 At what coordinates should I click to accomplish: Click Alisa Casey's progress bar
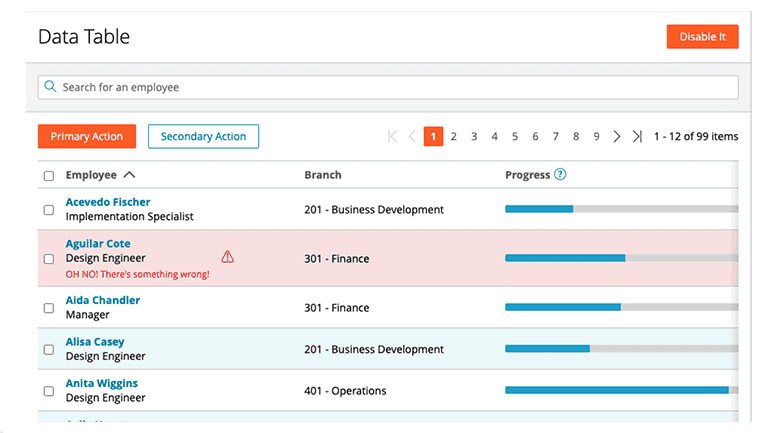pos(622,349)
